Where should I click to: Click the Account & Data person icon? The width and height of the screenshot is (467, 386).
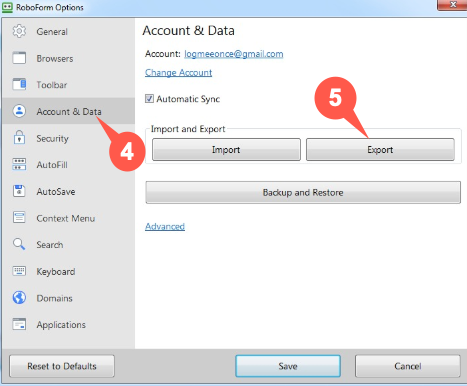[x=19, y=111]
